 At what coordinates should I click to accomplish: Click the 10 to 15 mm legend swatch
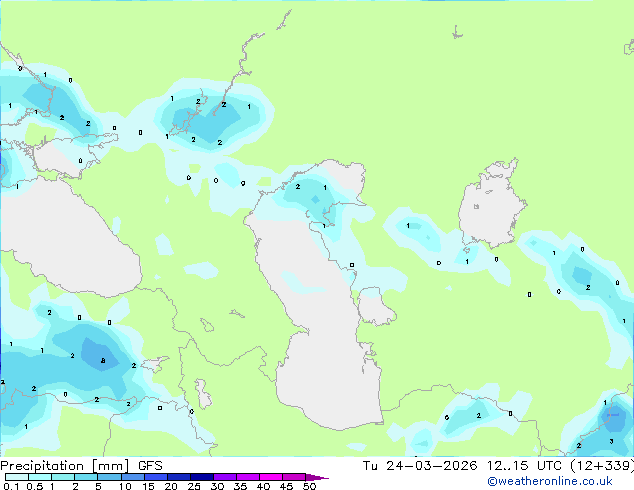point(132,477)
